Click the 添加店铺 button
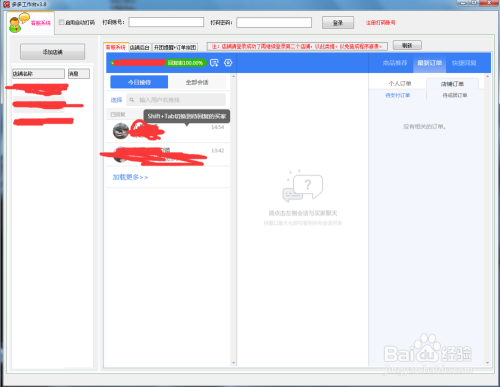The width and height of the screenshot is (500, 387). [x=52, y=52]
